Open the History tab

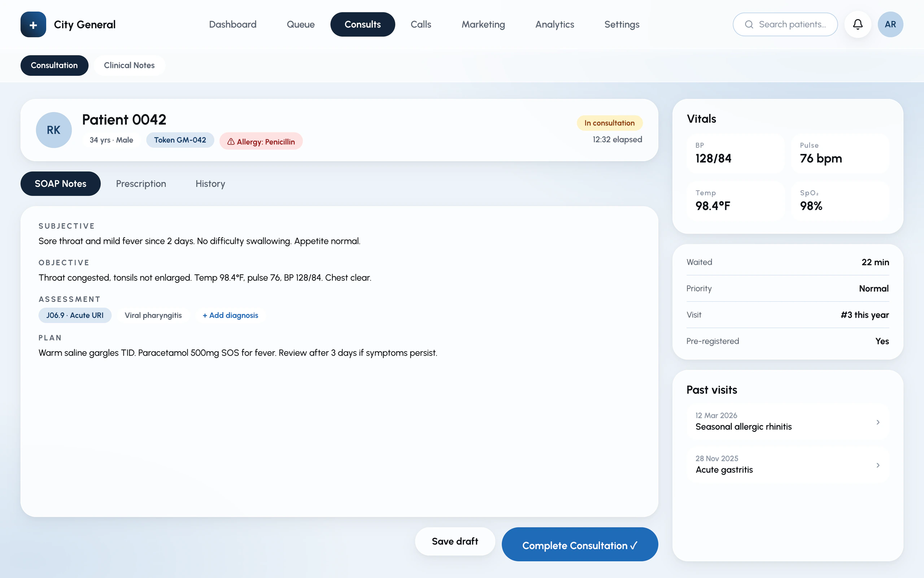[210, 184]
